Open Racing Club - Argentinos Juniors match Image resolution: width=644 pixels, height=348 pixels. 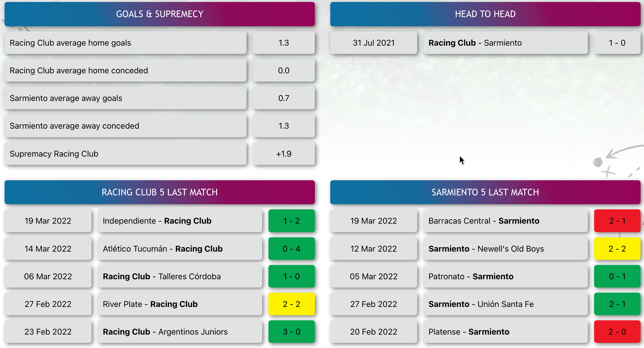180,332
